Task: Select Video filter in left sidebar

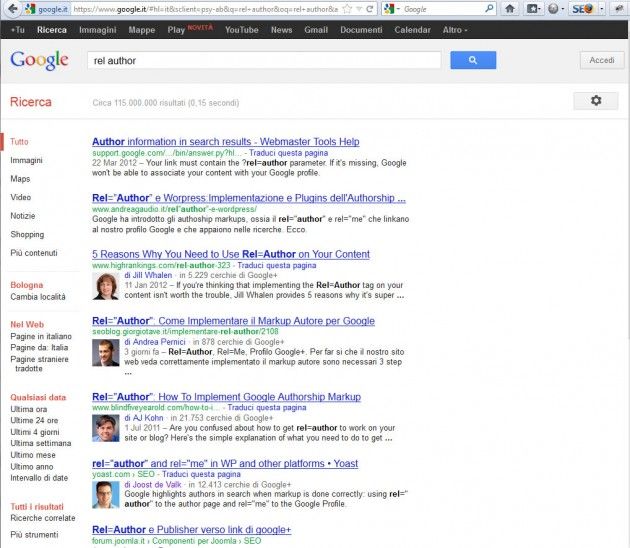Action: point(20,197)
